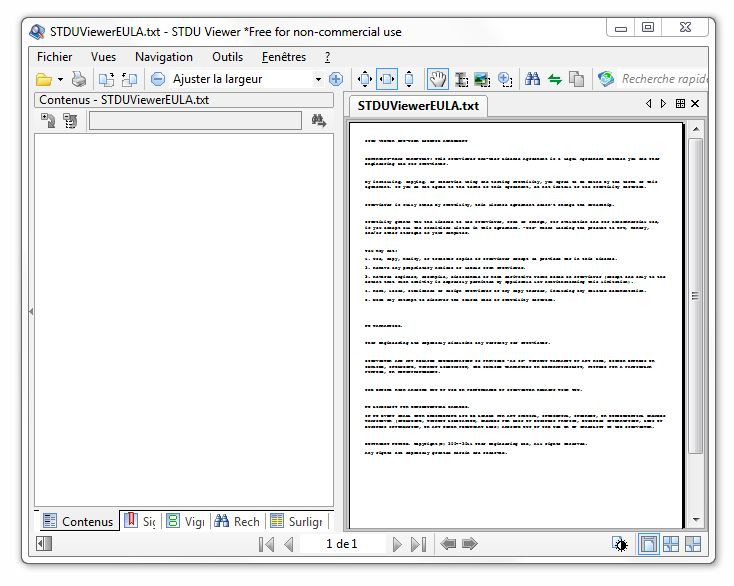Click the vertical scrollbar thumb
Screen dimensions: 734x586
click(x=696, y=295)
